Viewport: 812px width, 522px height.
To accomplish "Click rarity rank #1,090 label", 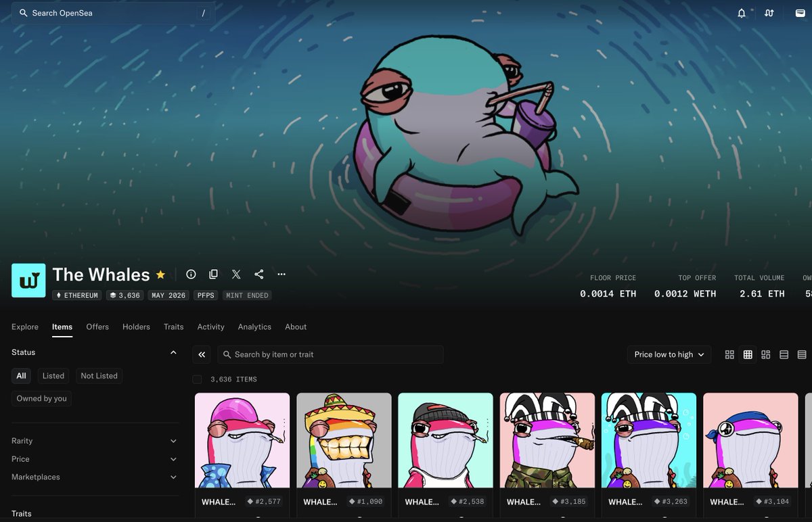I will [365, 502].
